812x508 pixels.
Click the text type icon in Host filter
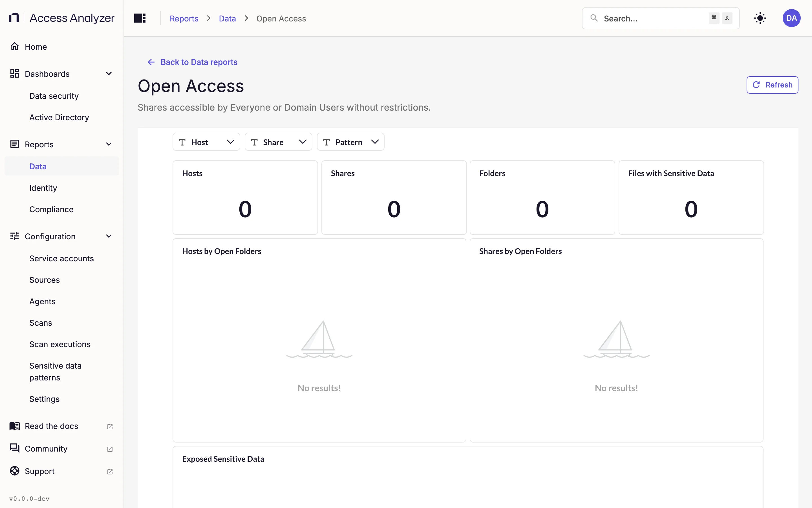182,142
